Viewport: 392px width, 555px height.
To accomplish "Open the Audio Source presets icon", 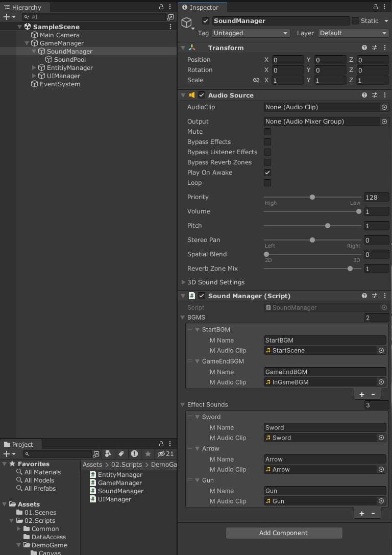I will [375, 95].
